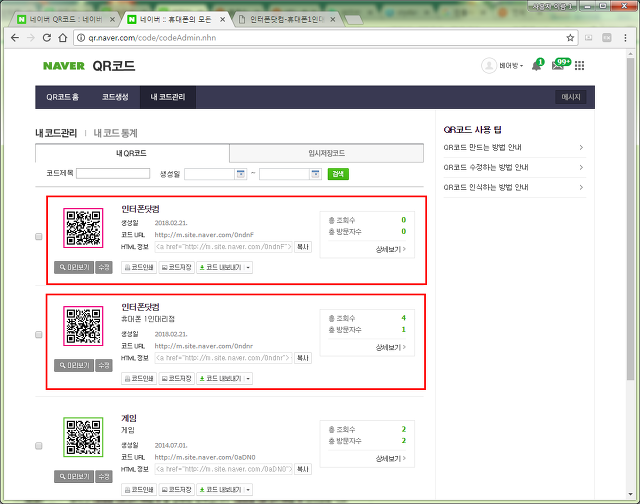Click URL http://m.site.naver.com/0aDN0
The height and width of the screenshot is (504, 640).
205,457
